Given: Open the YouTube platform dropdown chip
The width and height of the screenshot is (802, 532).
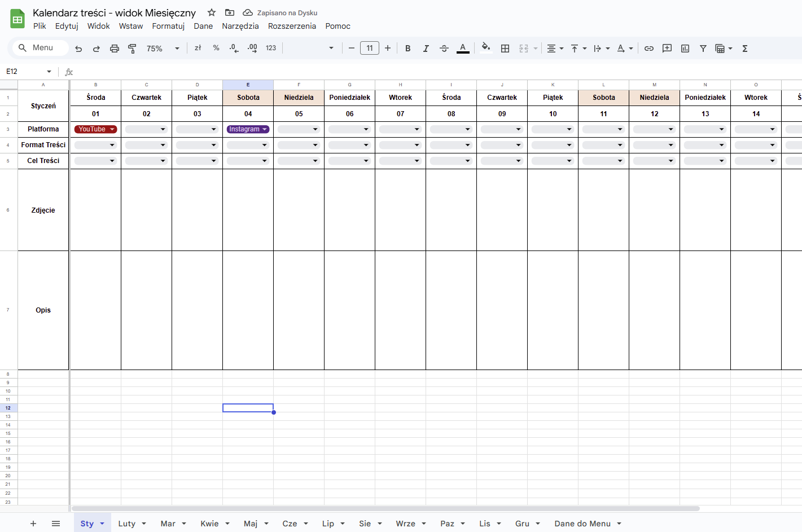Looking at the screenshot, I should [95, 129].
